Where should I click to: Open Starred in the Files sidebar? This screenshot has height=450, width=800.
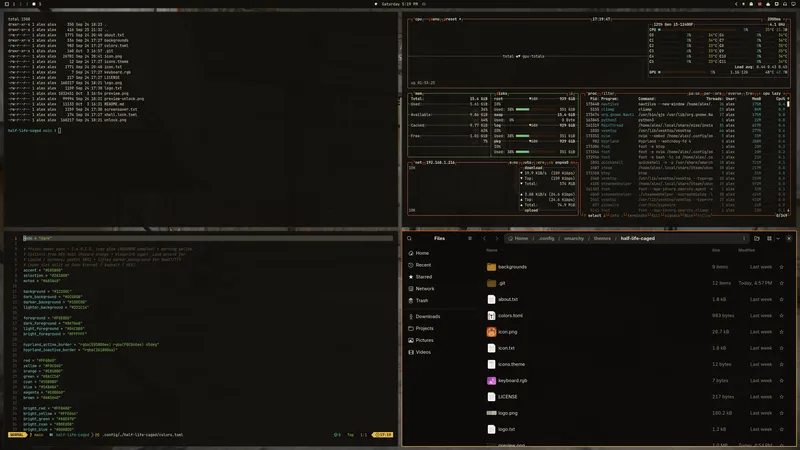point(420,277)
